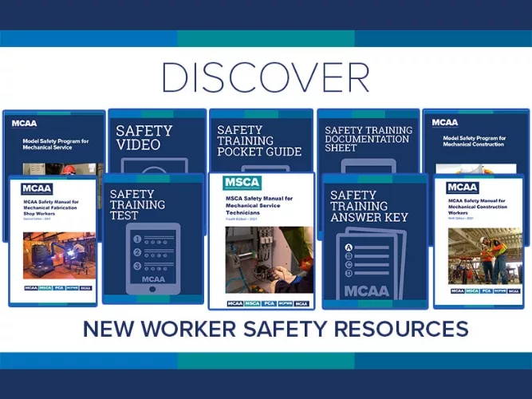This screenshot has width=532, height=399.
Task: Click the tablet icon on Documentation Sheet card
Action: 368,167
